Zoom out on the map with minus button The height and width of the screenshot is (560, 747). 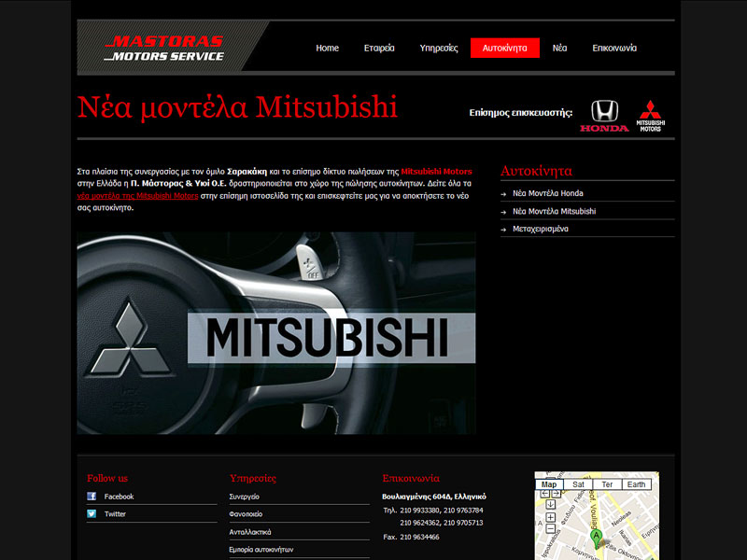[551, 528]
